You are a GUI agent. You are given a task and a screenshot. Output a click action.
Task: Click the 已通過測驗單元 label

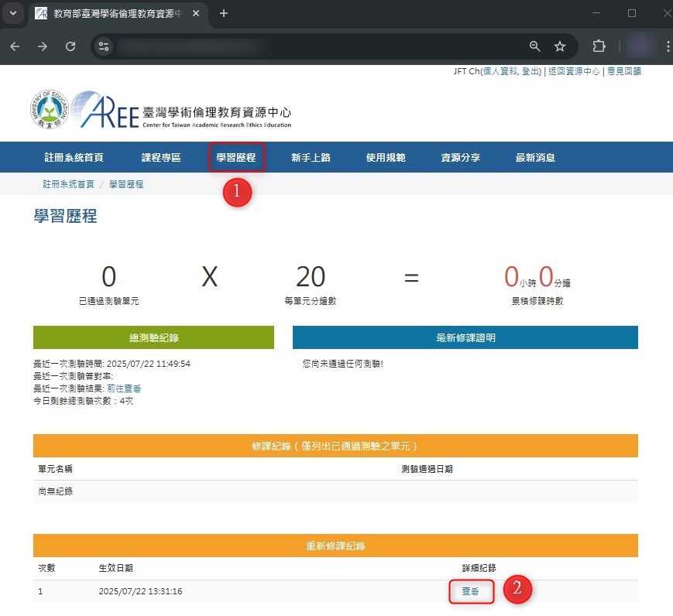pos(108,301)
